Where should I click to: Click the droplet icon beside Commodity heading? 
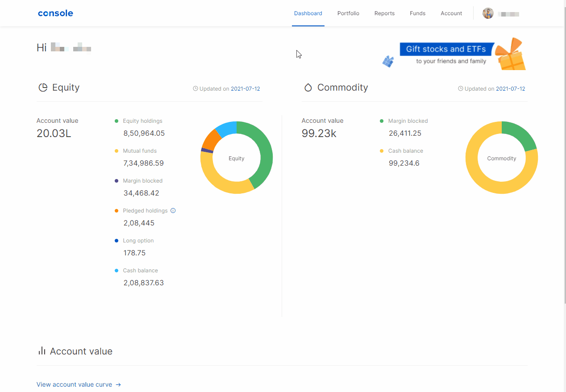[308, 88]
